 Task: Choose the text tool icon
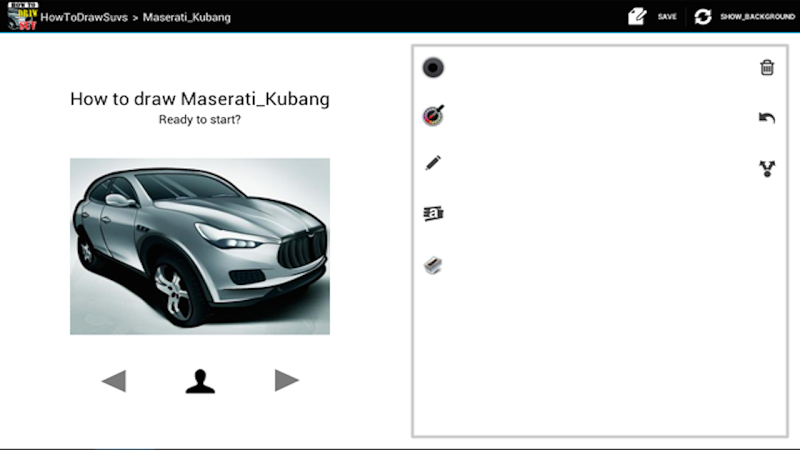click(433, 213)
